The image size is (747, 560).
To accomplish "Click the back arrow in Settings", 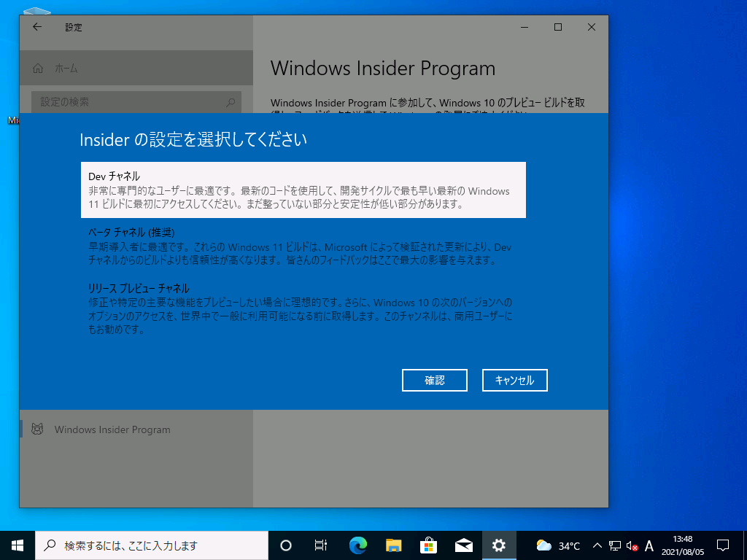I will pos(37,27).
